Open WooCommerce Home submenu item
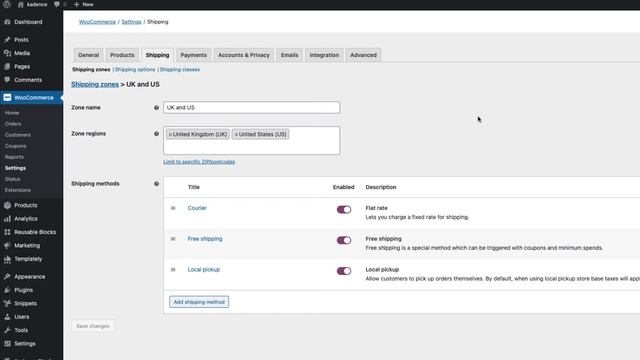The image size is (640, 360). coord(12,113)
